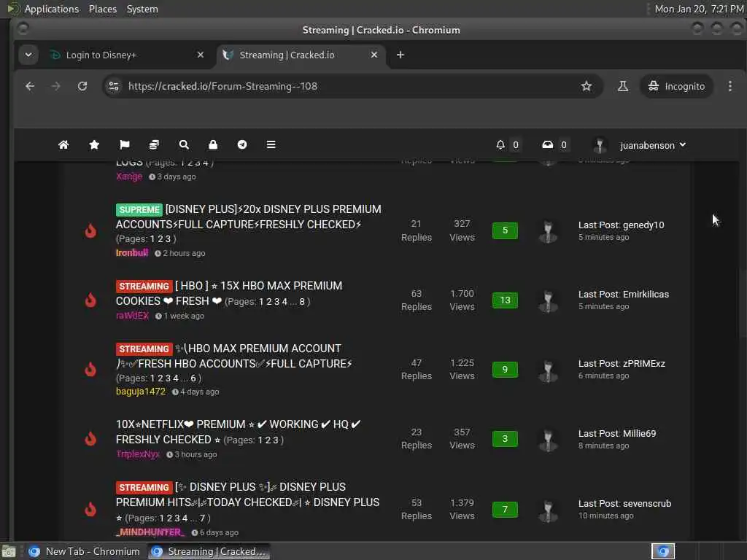Screen dimensions: 747x560
Task: Go to page 7 of Disney Plus Hits thread
Action: click(x=202, y=518)
